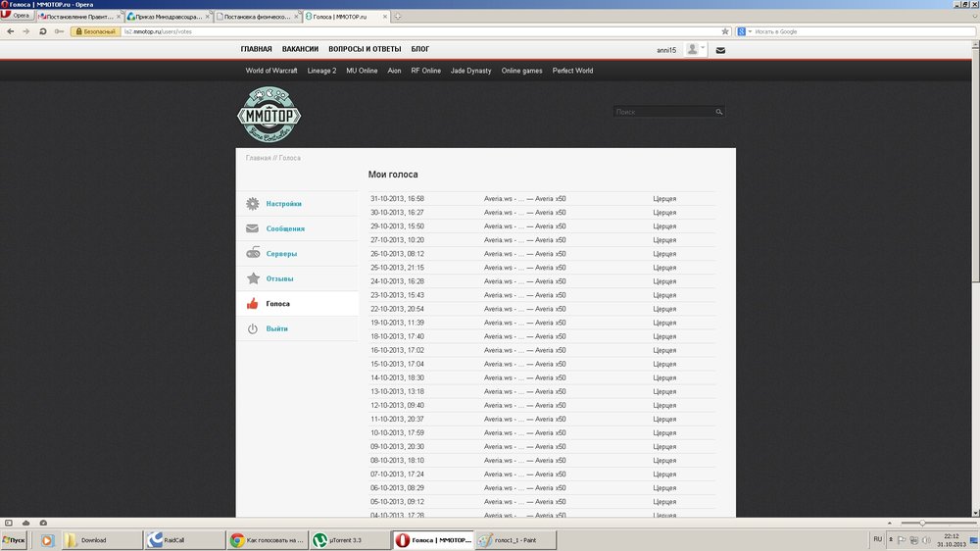
Task: Click the gamepad icon next to Серверы
Action: 253,254
